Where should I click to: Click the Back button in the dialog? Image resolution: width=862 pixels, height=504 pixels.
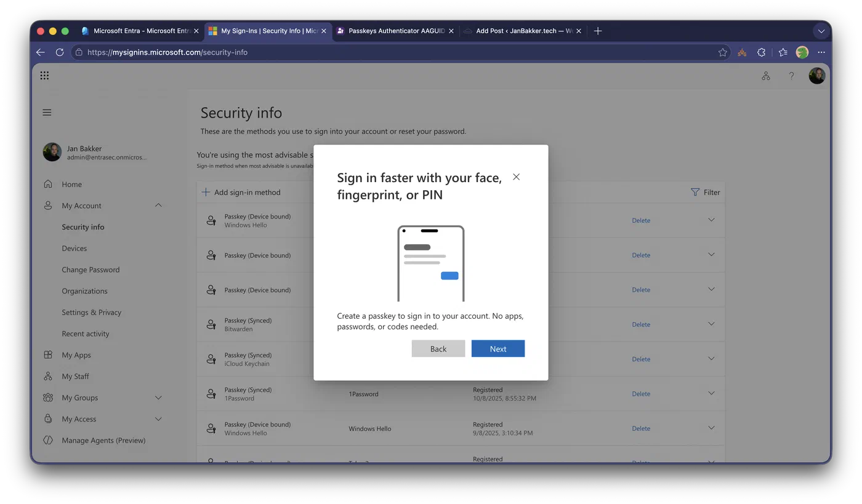coord(438,349)
